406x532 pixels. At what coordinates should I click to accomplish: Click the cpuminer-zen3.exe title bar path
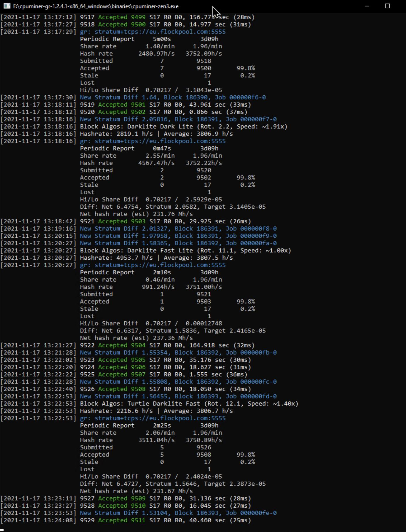[x=96, y=6]
